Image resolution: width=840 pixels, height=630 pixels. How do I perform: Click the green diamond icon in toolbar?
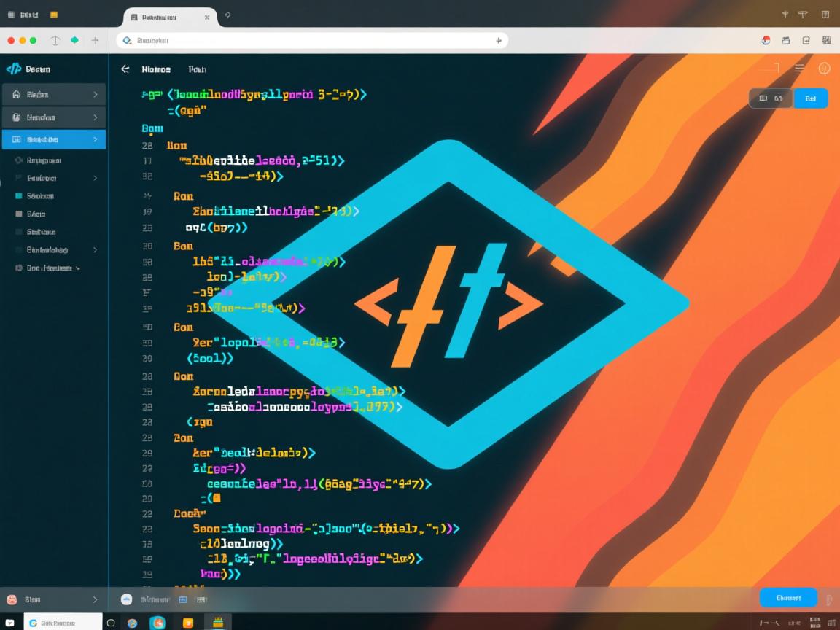pos(74,41)
